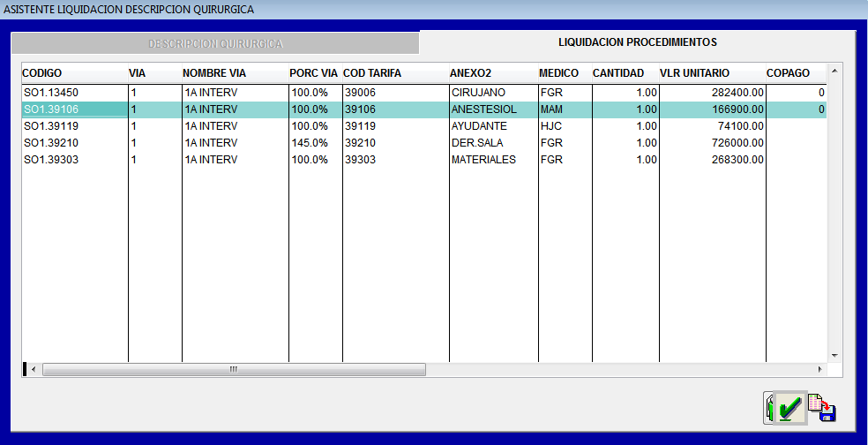Viewport: 868px width, 445px height.
Task: Click quantity 1.00 in the CIRUJANO row
Action: tap(625, 93)
